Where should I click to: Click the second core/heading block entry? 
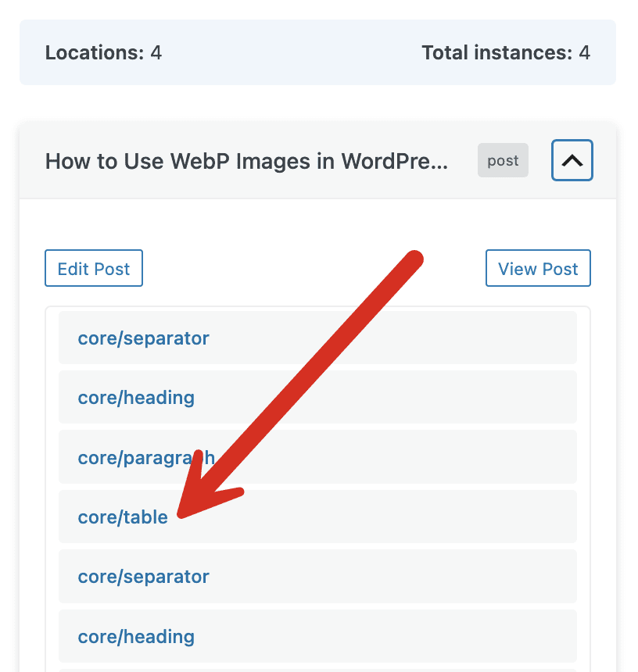[136, 636]
